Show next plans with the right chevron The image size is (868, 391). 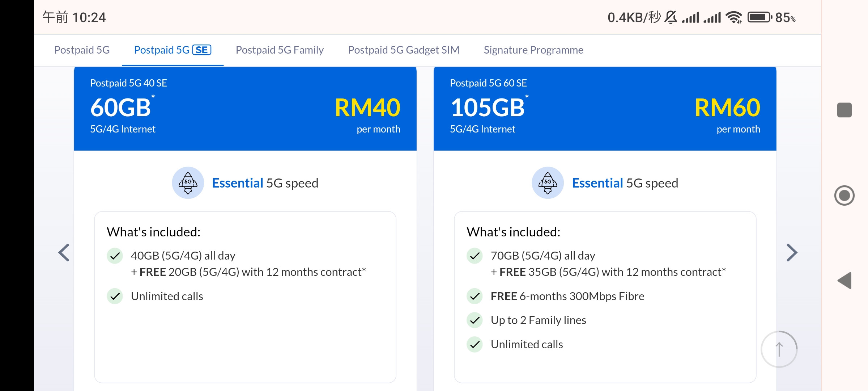[x=792, y=253]
